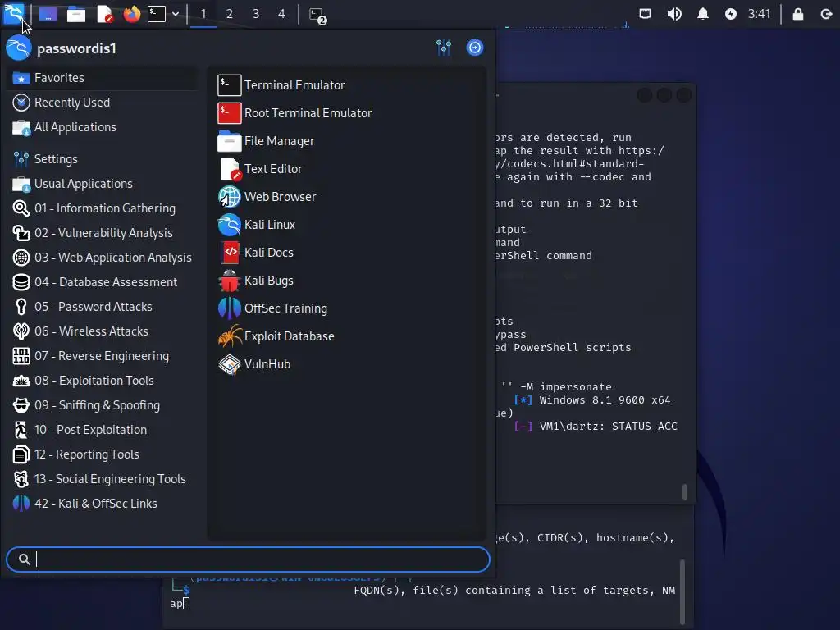The width and height of the screenshot is (840, 630).
Task: Click the lower terminal window scrollbar
Action: (682, 592)
